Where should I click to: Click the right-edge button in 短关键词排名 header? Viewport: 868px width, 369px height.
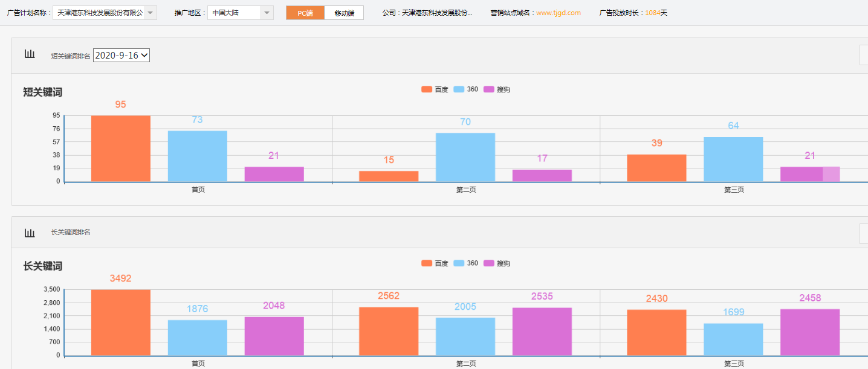(863, 55)
